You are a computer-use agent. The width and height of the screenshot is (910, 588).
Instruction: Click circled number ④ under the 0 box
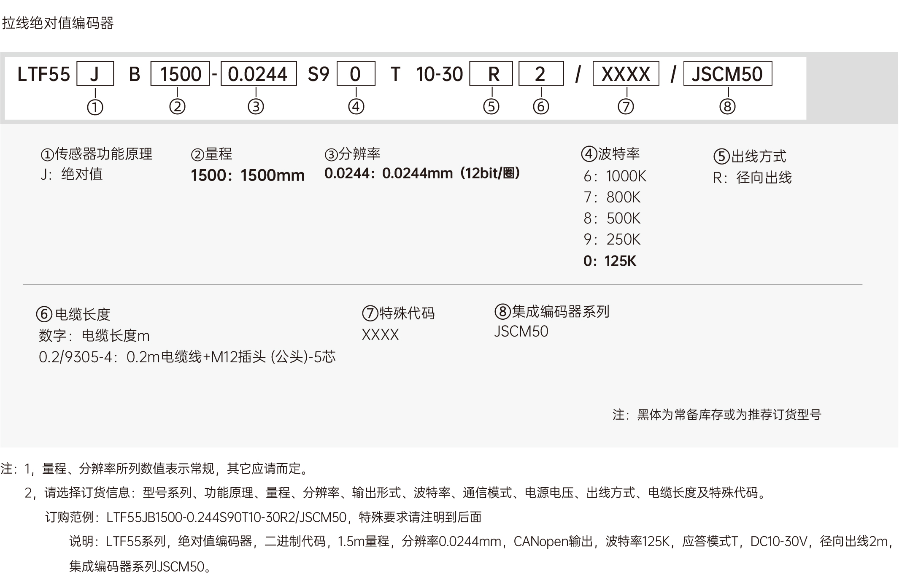coord(356,106)
